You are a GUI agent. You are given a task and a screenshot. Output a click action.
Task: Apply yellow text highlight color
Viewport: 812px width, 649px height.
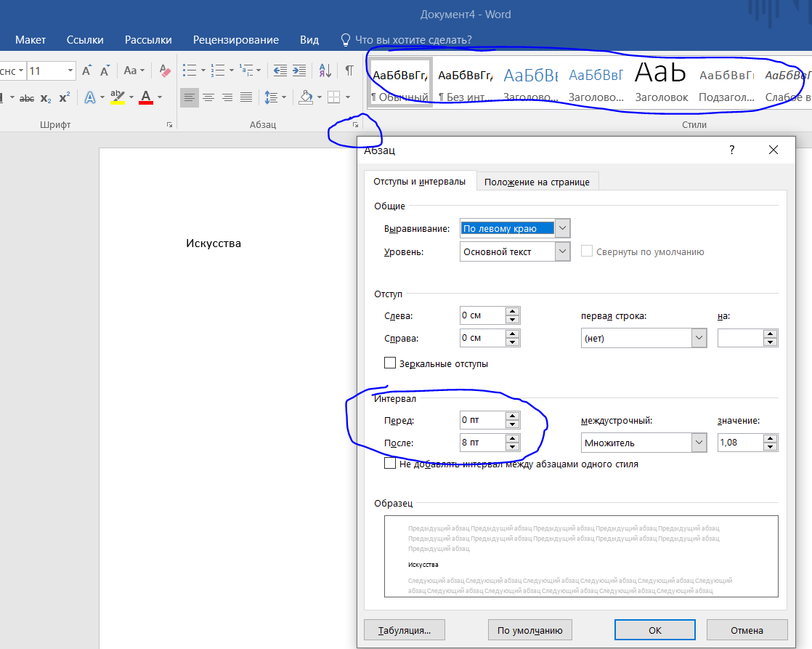tap(118, 97)
